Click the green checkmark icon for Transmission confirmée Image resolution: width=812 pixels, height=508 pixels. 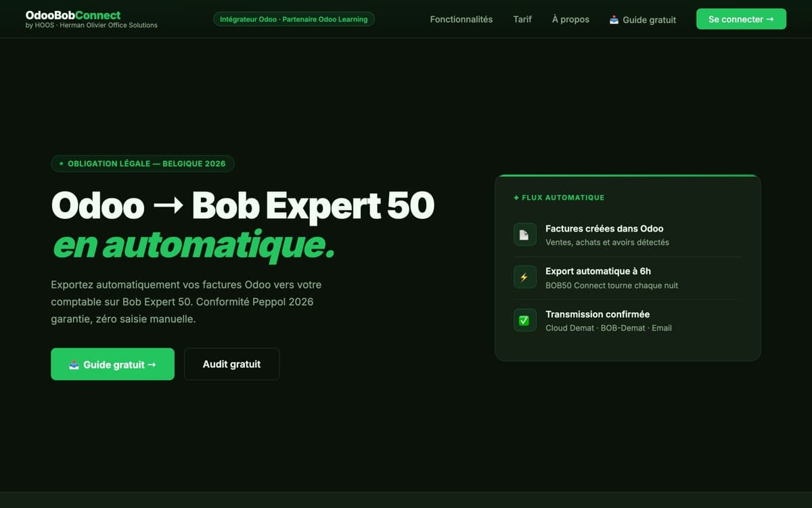click(x=524, y=320)
